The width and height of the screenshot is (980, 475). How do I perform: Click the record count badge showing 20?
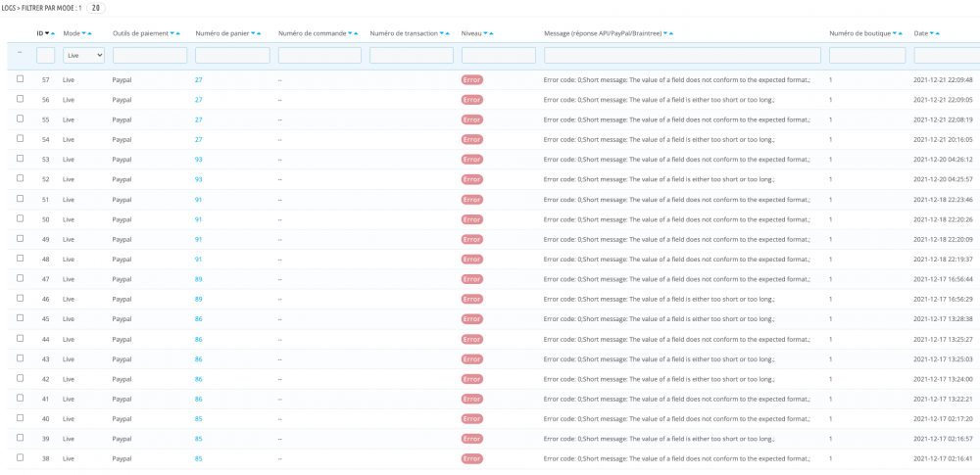coord(96,8)
